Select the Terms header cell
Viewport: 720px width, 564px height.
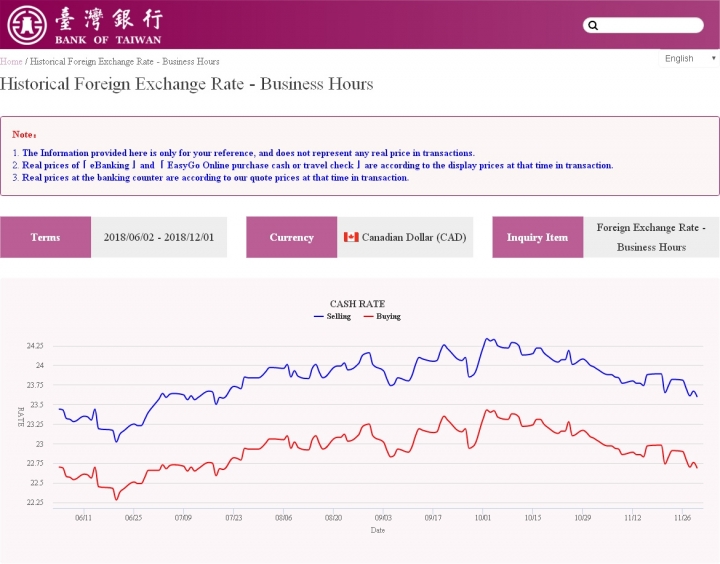(x=45, y=237)
